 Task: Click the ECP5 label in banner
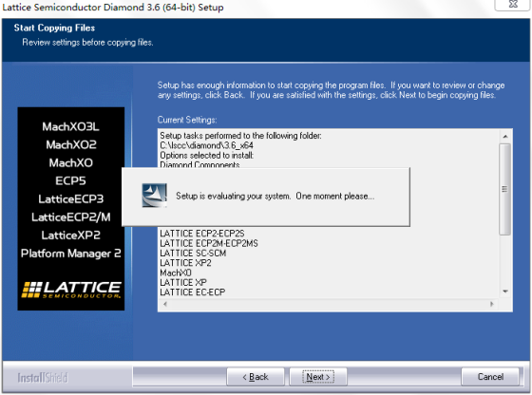[70, 181]
